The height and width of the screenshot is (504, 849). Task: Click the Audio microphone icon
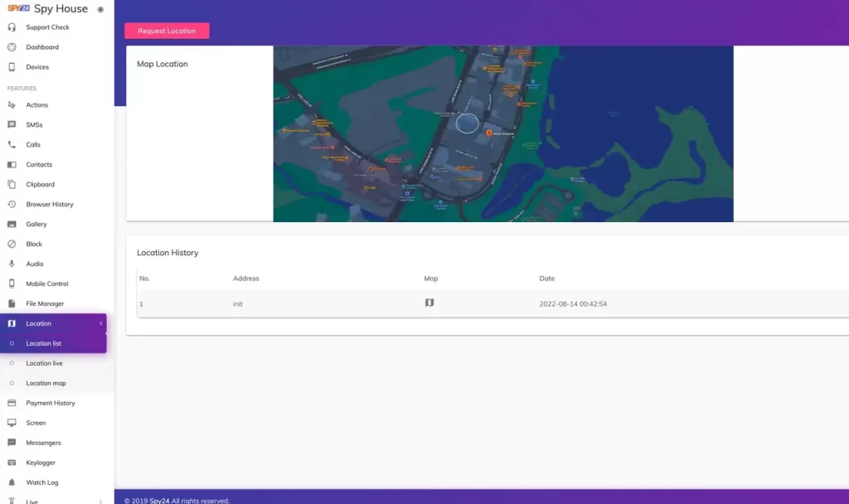coord(12,264)
